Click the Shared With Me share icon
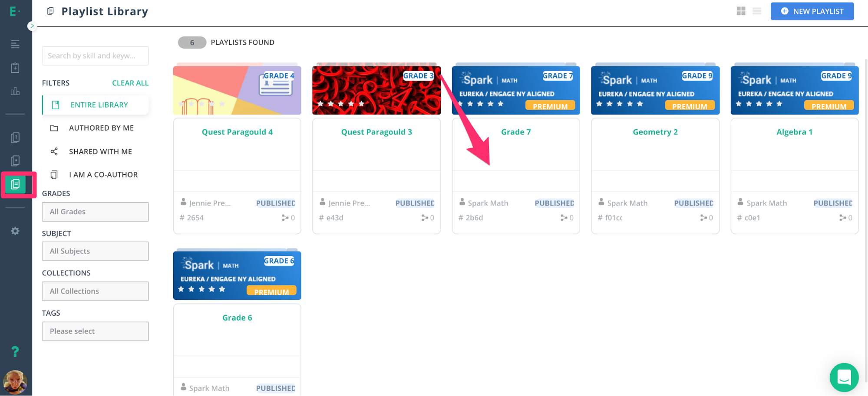Image resolution: width=868 pixels, height=396 pixels. click(54, 151)
